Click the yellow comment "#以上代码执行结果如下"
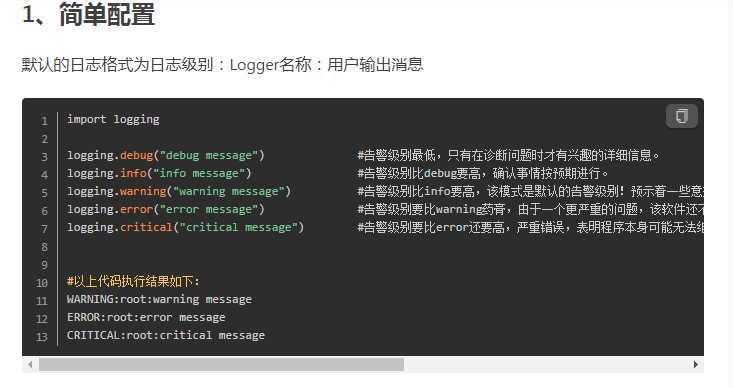 pos(133,281)
